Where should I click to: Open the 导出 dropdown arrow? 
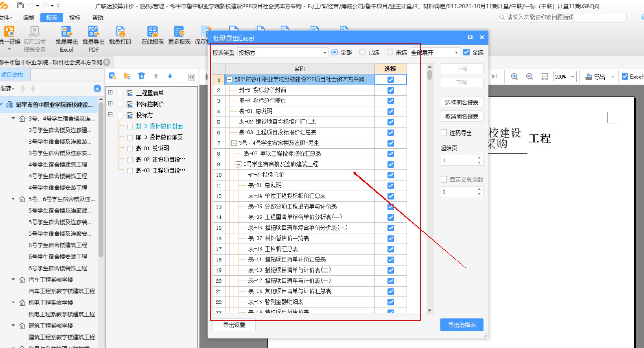click(613, 77)
